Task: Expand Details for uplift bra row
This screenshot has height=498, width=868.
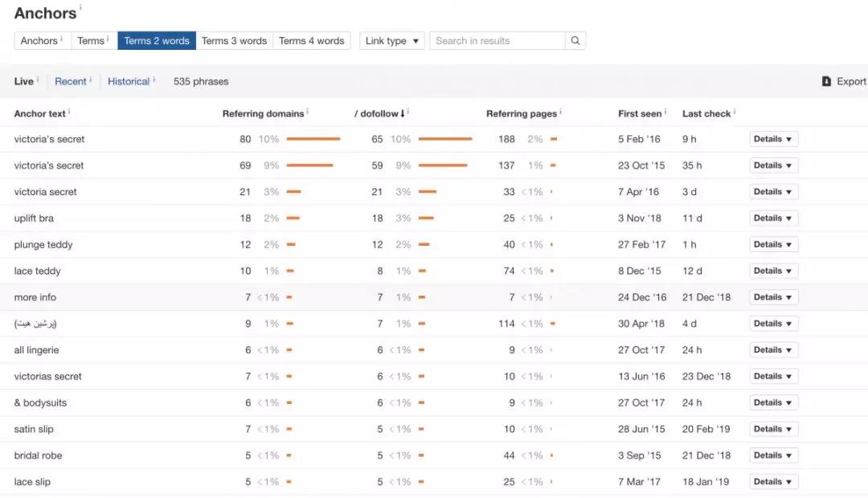Action: point(773,218)
